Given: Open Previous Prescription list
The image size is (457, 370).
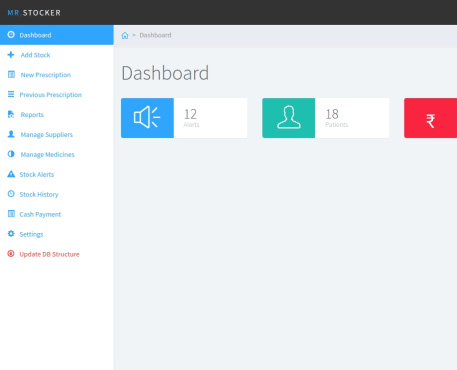Looking at the screenshot, I should 57,95.
